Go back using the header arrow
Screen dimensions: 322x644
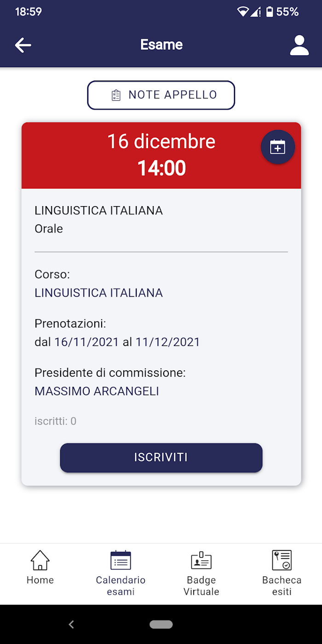tap(23, 45)
